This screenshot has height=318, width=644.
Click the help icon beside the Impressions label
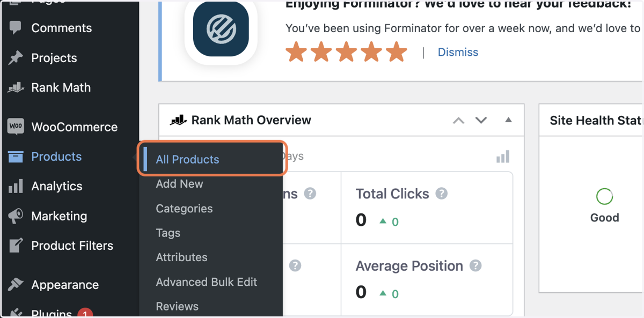pyautogui.click(x=310, y=194)
